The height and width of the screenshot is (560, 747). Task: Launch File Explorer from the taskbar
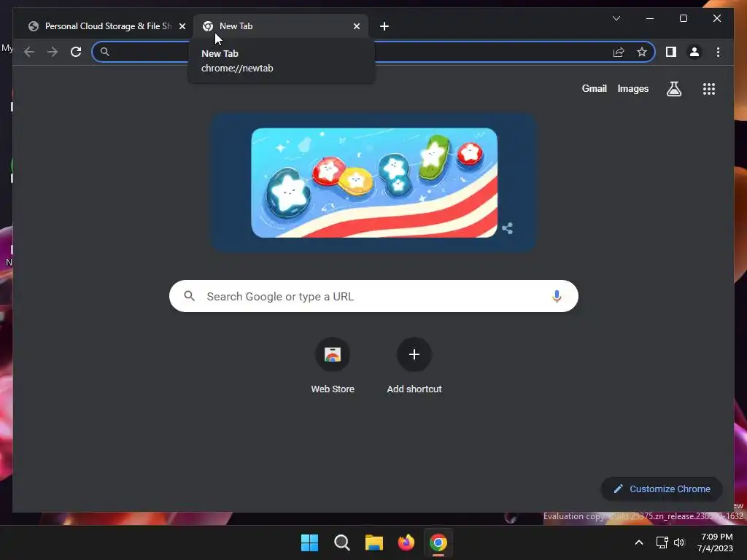374,542
